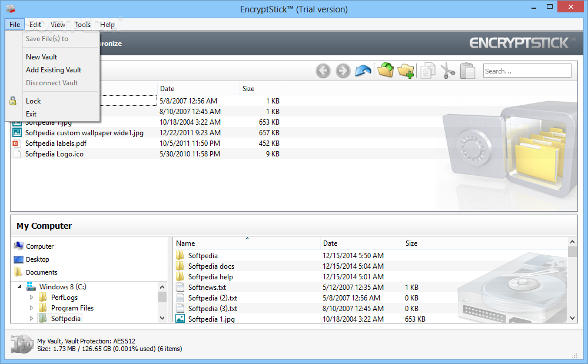The width and height of the screenshot is (588, 364).
Task: Click the open folder with green arrow icon
Action: pos(386,70)
